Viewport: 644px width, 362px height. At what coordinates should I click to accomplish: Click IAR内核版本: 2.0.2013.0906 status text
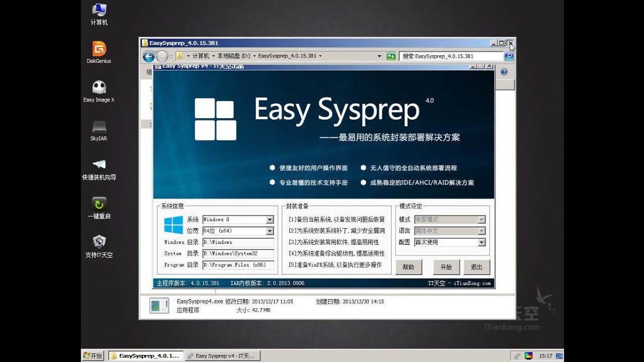[267, 283]
